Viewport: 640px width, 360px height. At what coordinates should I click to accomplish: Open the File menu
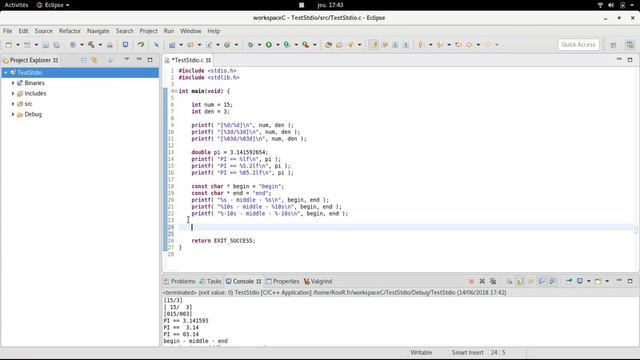pyautogui.click(x=8, y=31)
